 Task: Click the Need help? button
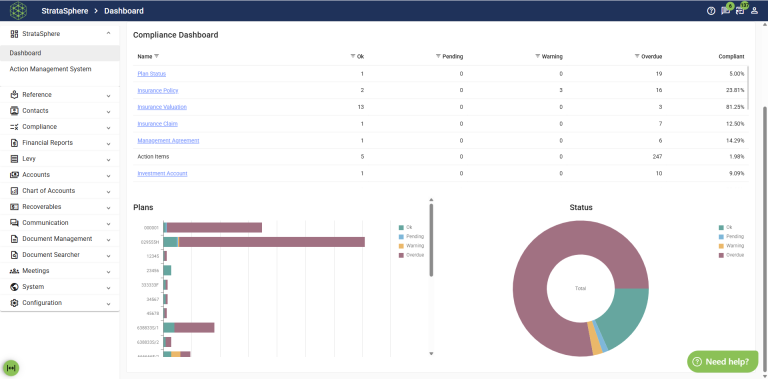pos(723,362)
